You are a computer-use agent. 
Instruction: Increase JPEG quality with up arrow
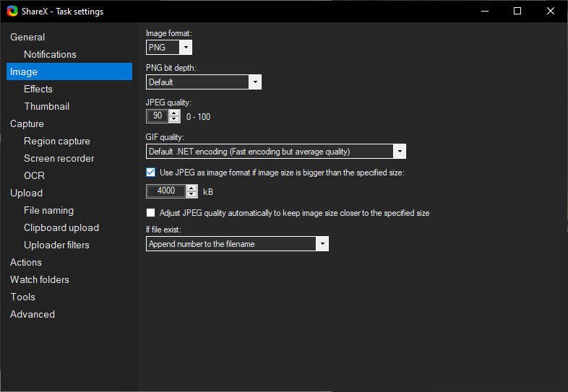[x=174, y=113]
